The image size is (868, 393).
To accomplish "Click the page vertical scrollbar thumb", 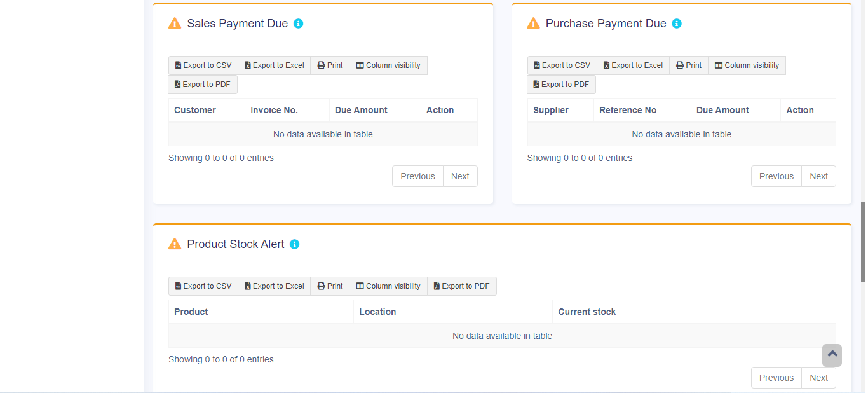I will [x=863, y=242].
